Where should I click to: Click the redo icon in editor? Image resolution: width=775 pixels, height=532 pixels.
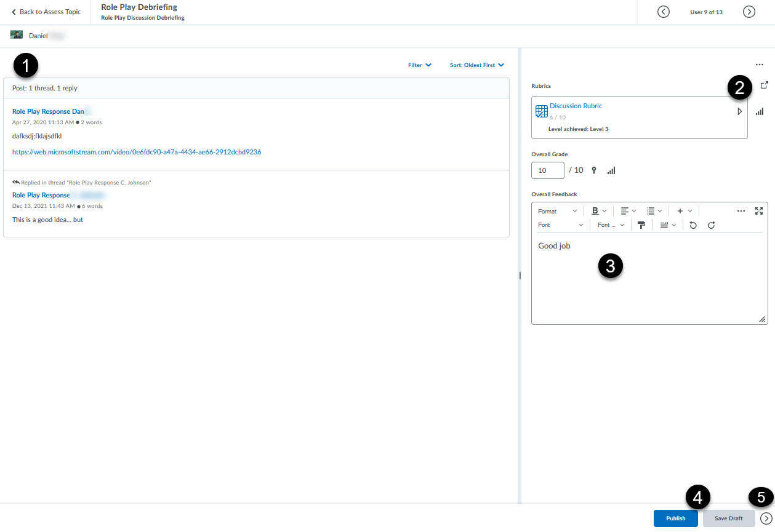pos(711,225)
